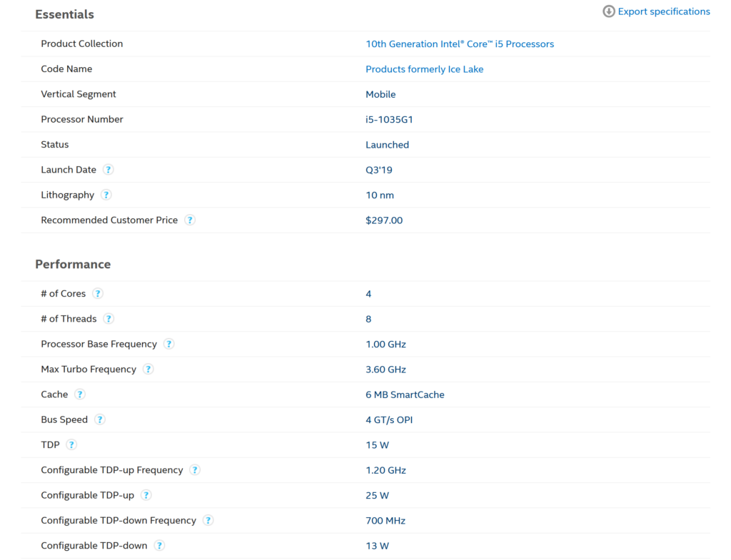Show help for Configurable TDP-up Frequency
The width and height of the screenshot is (731, 560).
195,469
